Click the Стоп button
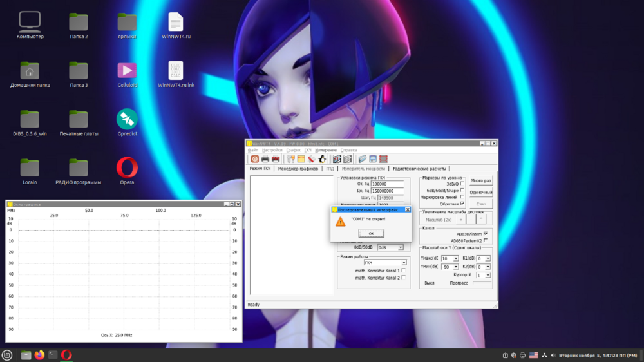 click(481, 204)
